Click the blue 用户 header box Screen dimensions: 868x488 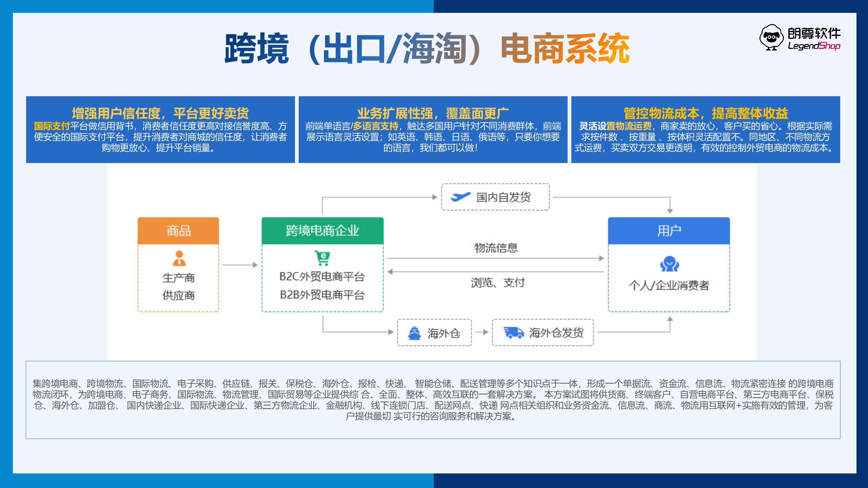pos(669,231)
